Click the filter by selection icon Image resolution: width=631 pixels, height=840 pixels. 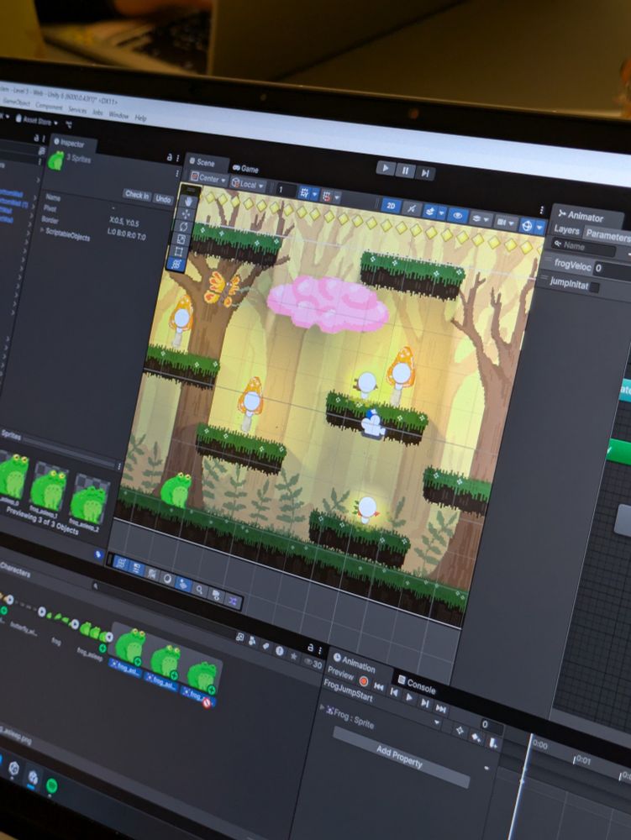tap(459, 732)
